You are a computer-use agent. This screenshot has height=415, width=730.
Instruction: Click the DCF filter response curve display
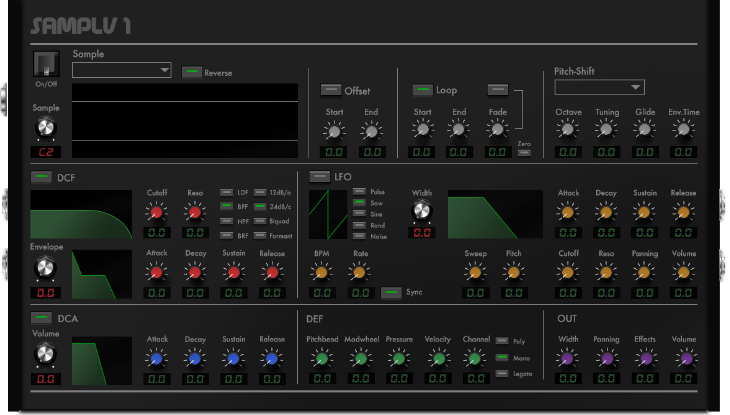click(81, 214)
